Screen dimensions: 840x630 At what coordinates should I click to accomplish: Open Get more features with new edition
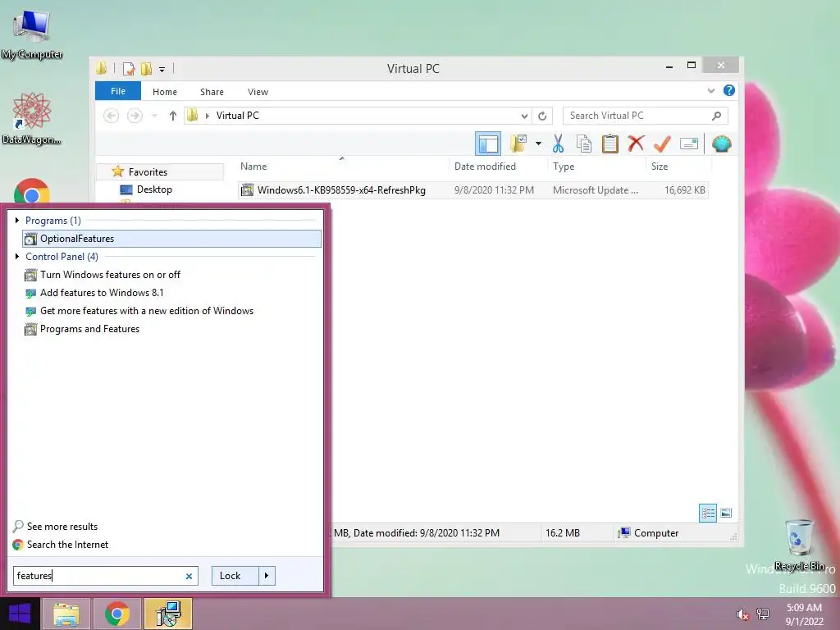[x=146, y=311]
